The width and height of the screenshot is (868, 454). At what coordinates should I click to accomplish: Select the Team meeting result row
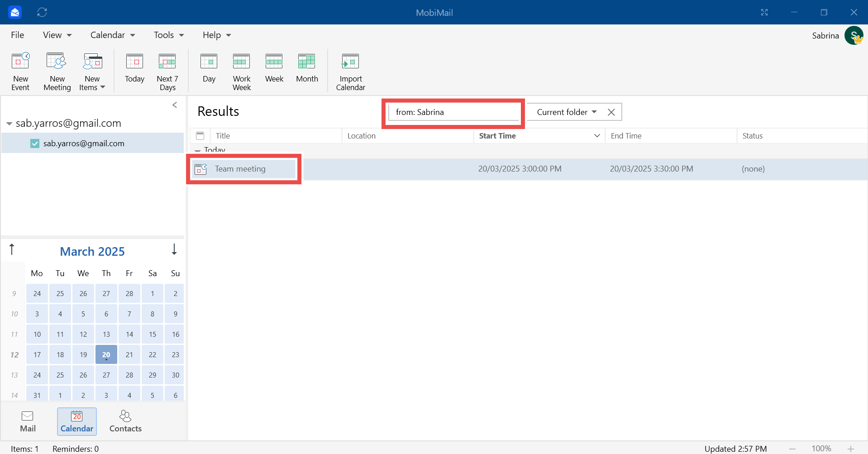click(x=528, y=169)
